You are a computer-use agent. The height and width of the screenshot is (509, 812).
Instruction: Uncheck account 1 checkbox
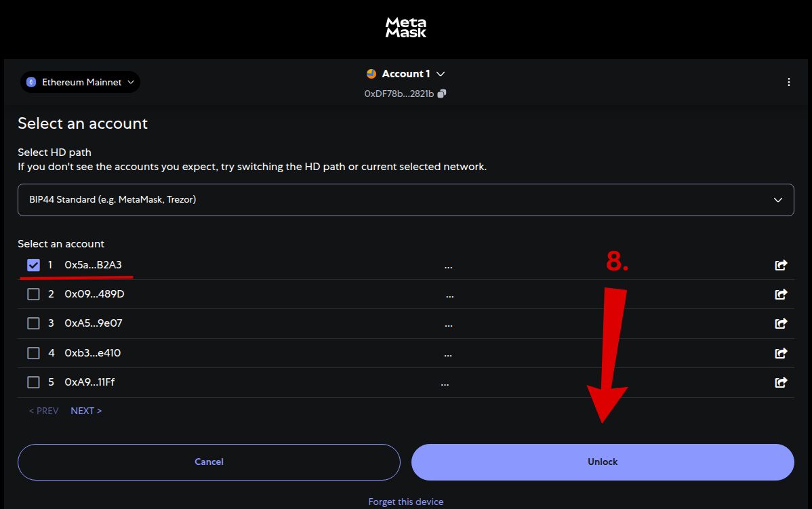(33, 265)
